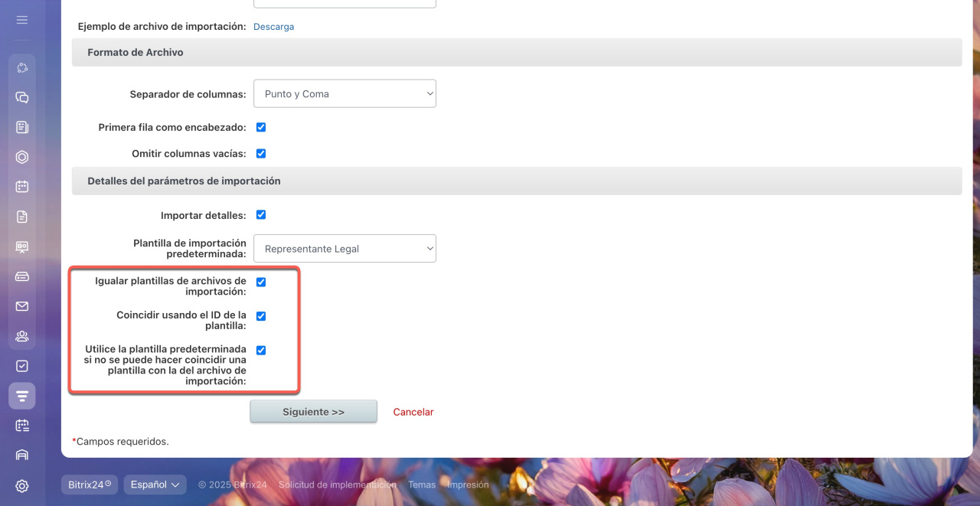Open 'Temas' footer link
The height and width of the screenshot is (506, 980).
422,485
